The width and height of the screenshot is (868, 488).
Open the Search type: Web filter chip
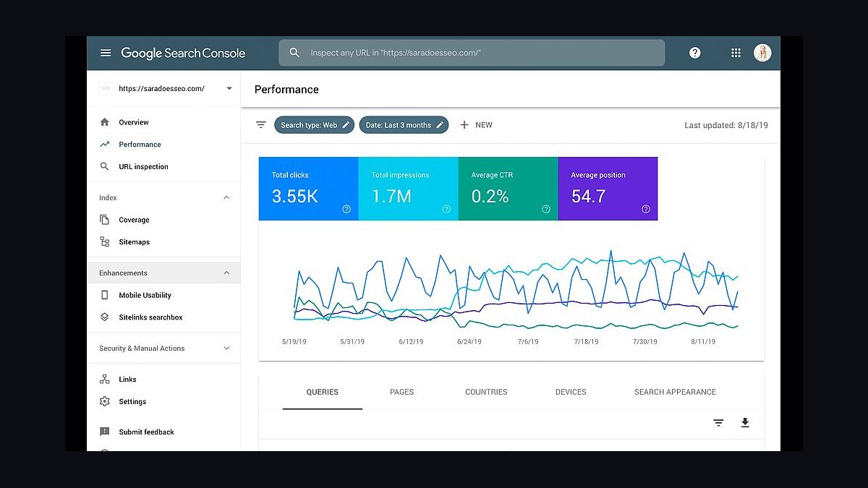pos(315,125)
